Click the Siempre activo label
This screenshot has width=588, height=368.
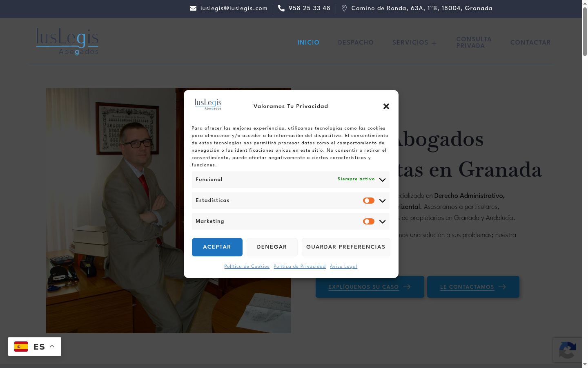[356, 179]
